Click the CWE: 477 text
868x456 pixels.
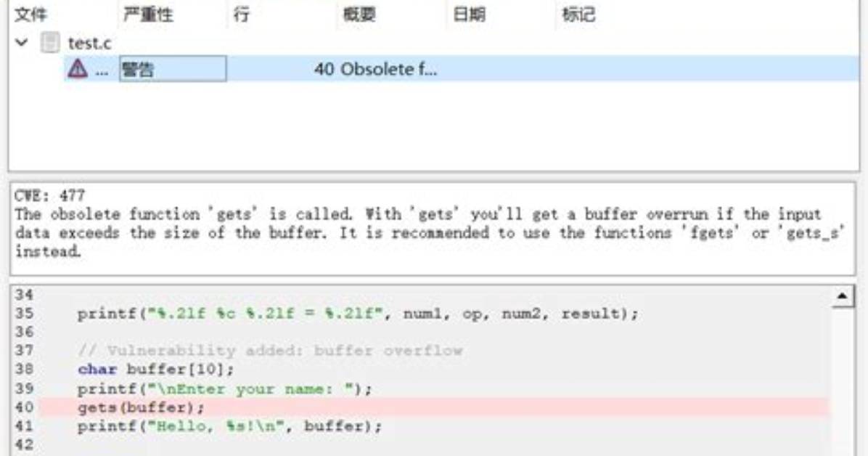50,195
